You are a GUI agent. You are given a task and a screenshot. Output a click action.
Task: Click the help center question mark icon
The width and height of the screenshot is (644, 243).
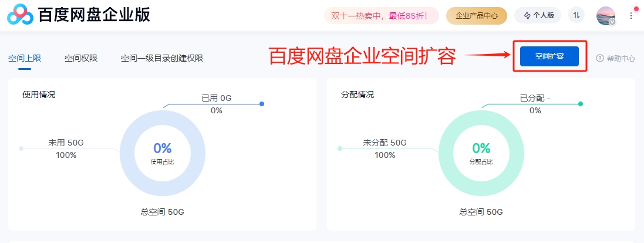(599, 58)
